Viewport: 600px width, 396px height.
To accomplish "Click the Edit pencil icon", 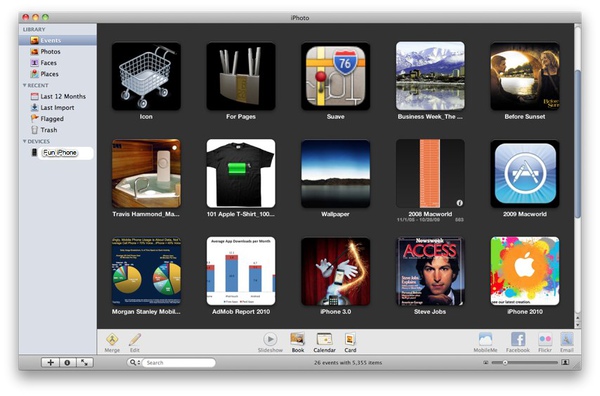I will pos(135,339).
